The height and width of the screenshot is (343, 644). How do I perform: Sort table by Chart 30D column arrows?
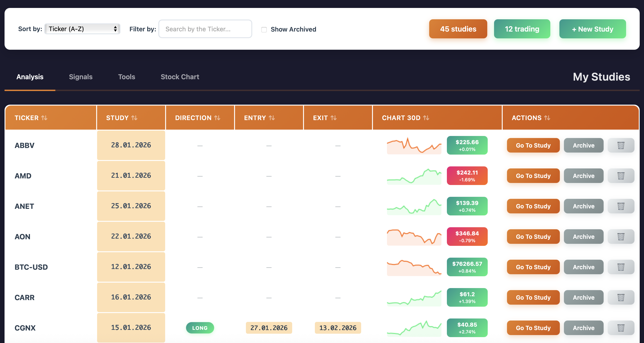[426, 118]
